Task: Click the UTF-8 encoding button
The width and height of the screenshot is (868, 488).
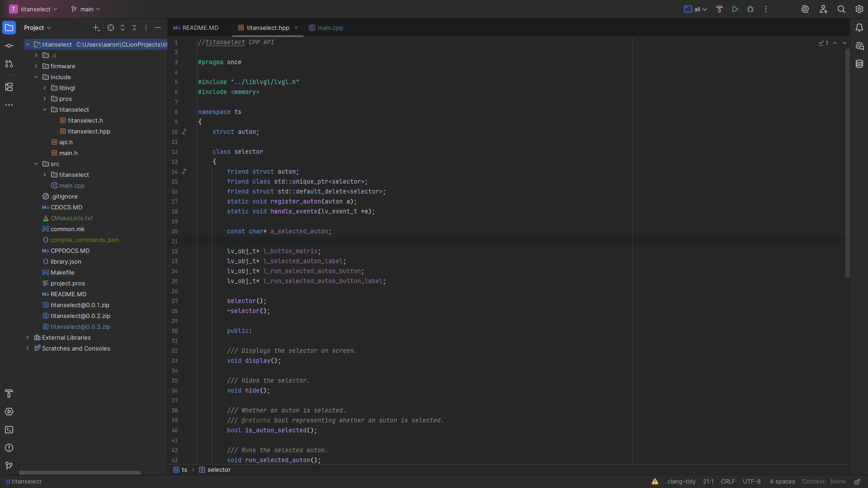Action: point(751,482)
